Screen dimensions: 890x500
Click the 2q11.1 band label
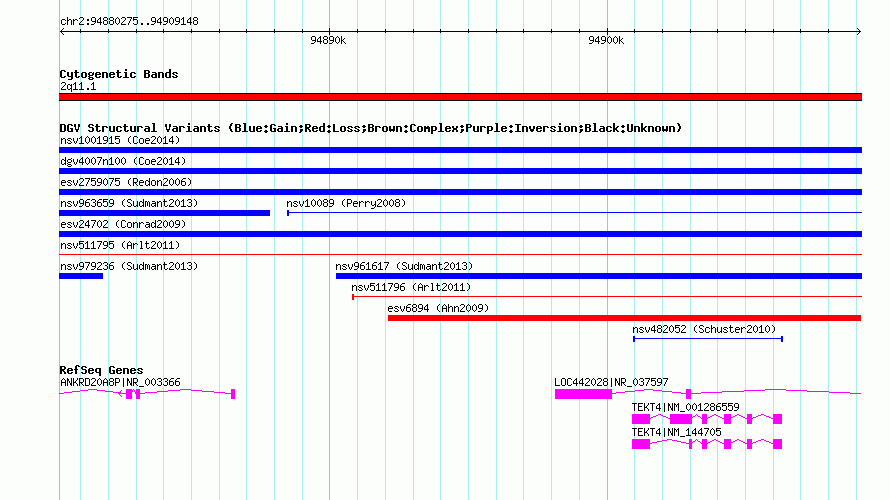pyautogui.click(x=78, y=87)
